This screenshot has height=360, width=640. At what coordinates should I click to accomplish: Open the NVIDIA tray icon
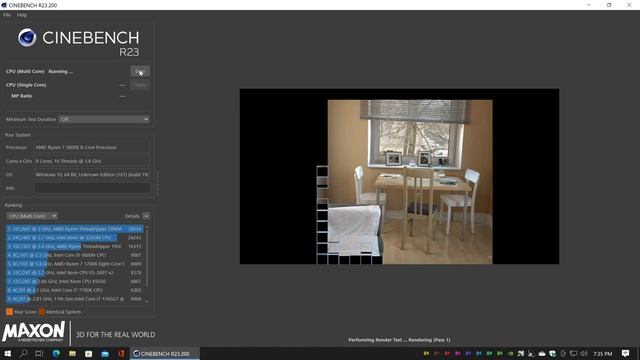(x=510, y=353)
